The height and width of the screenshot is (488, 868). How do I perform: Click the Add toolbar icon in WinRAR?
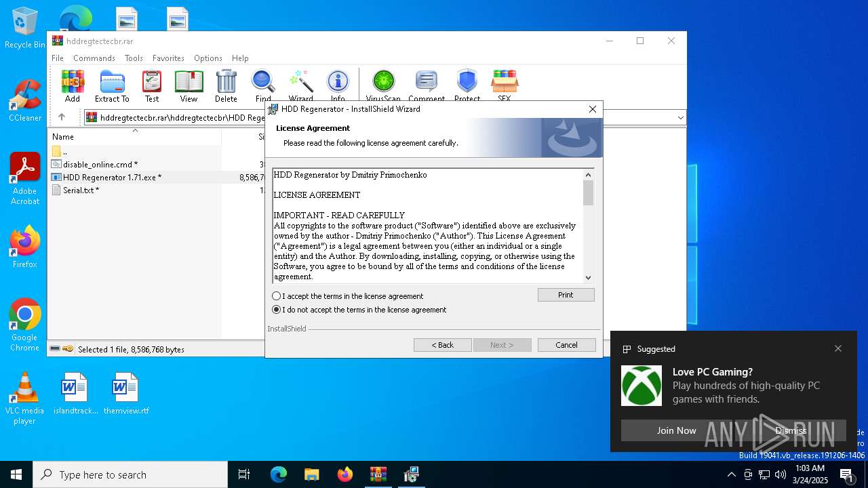[73, 86]
